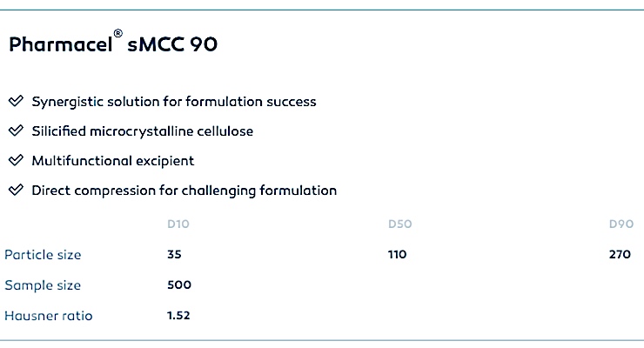Click the checkmark beside Multifunctional excipient
Image resolution: width=644 pixels, height=348 pixels.
point(15,161)
